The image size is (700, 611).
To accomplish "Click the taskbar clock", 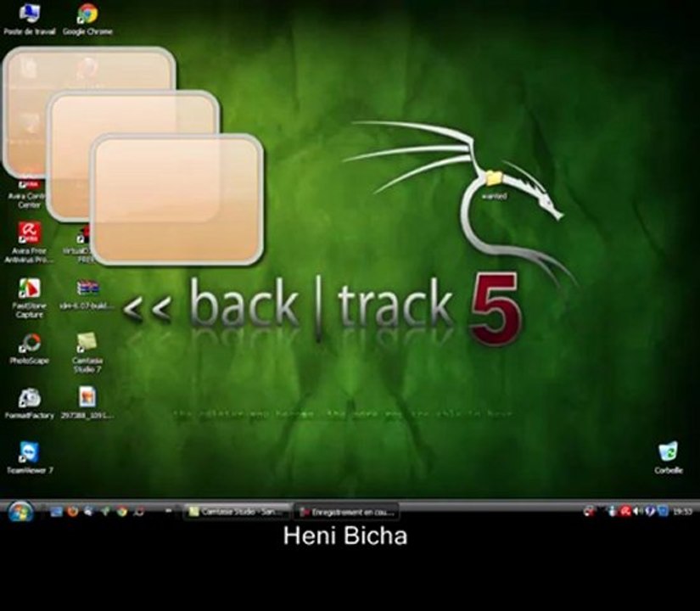I will point(683,512).
